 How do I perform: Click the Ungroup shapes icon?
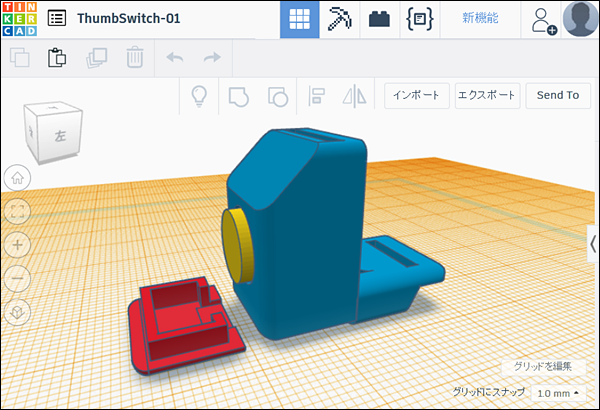pyautogui.click(x=278, y=96)
